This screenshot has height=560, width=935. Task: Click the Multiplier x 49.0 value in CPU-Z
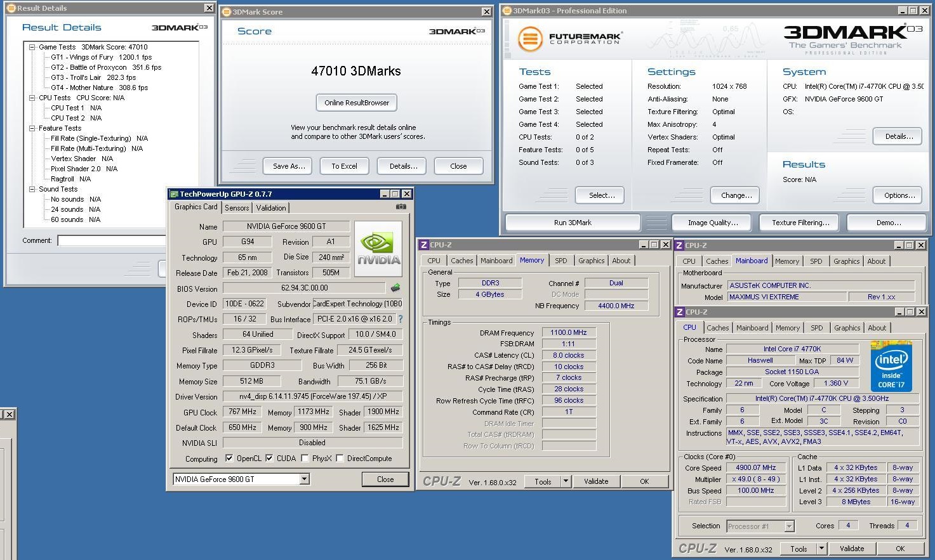pyautogui.click(x=756, y=479)
